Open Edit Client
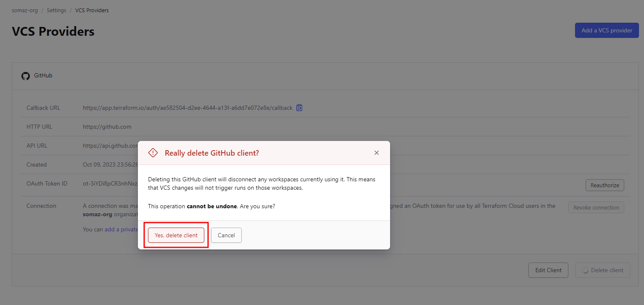The width and height of the screenshot is (644, 305). (x=548, y=270)
